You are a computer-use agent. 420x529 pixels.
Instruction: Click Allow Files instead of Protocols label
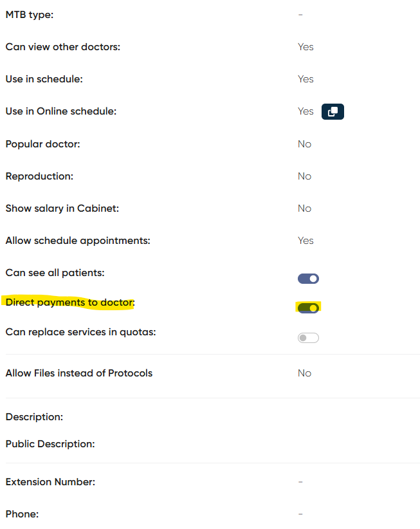79,373
